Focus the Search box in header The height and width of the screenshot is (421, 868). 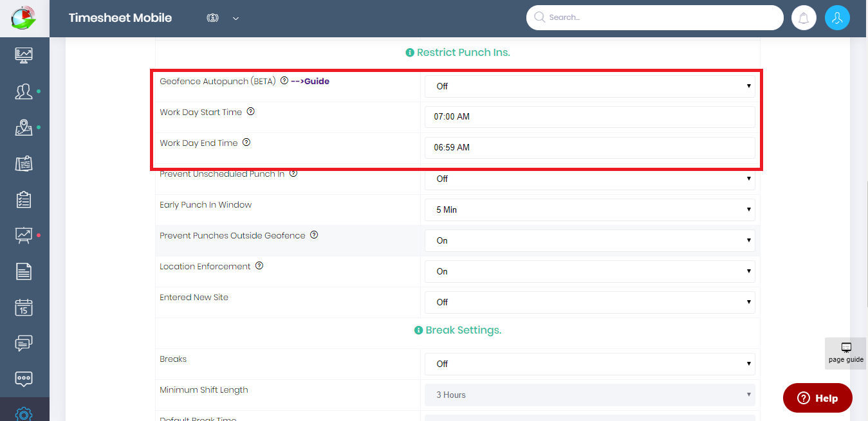pos(654,18)
